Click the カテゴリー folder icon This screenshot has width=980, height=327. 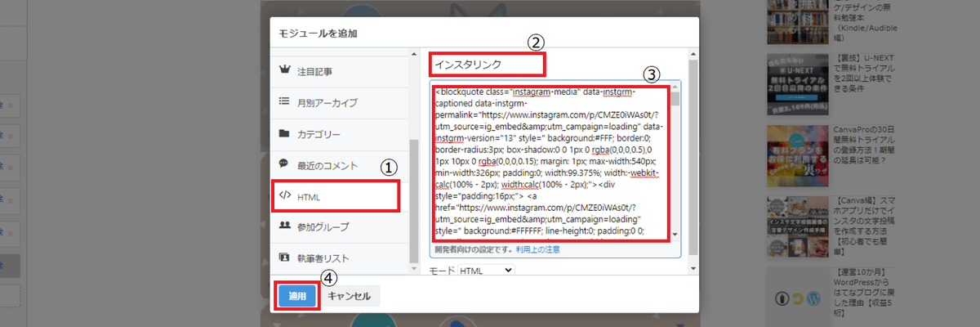(284, 133)
